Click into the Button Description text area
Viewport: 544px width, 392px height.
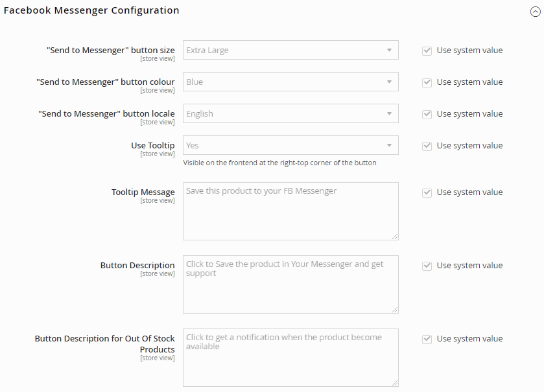click(290, 284)
